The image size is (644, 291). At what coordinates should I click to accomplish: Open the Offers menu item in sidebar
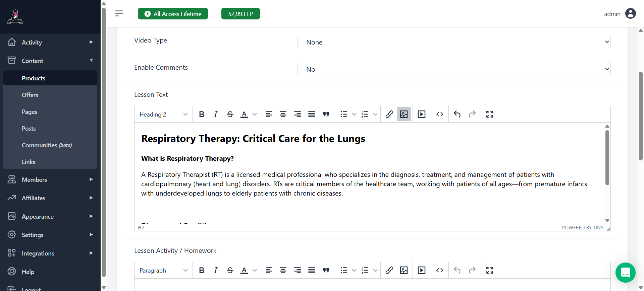click(30, 95)
